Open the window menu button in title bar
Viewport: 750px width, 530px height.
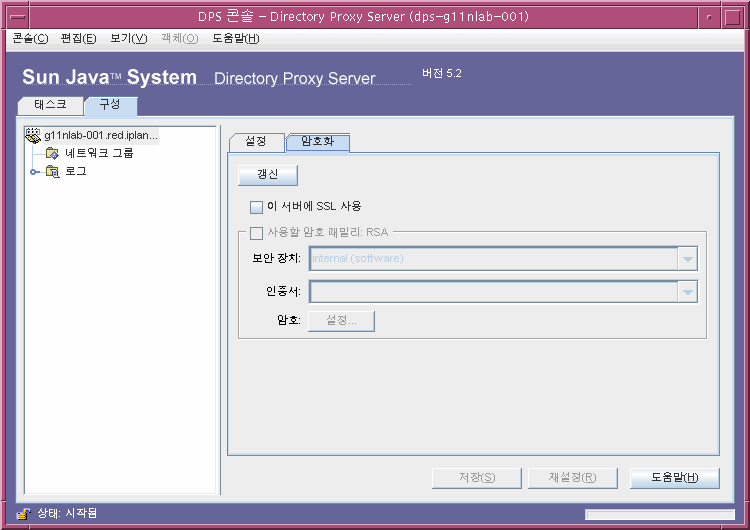(18, 17)
